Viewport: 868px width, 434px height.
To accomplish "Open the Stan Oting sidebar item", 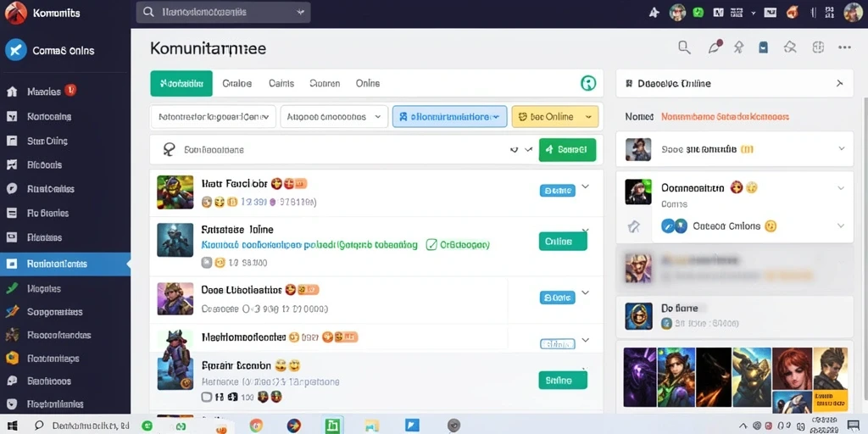I will [47, 142].
